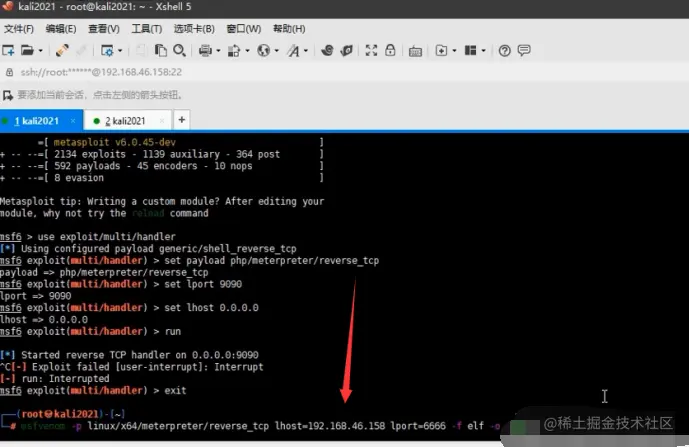Viewport: 689px width, 447px height.
Task: Click the new tab plus-box icon
Action: point(441,51)
